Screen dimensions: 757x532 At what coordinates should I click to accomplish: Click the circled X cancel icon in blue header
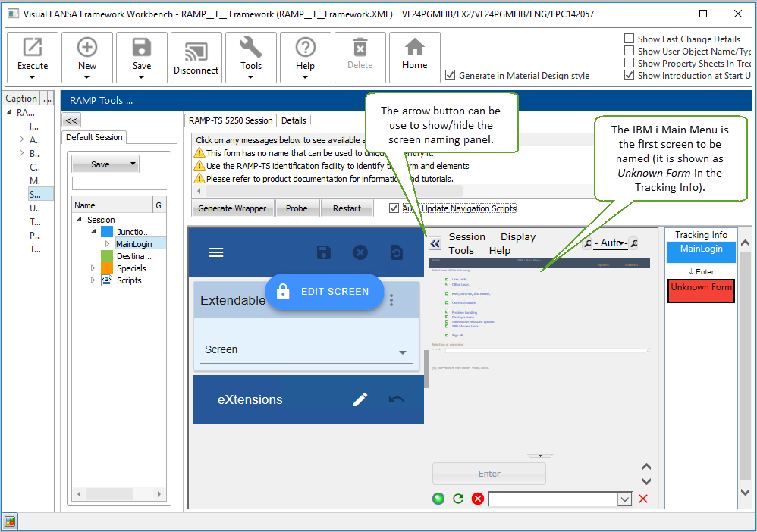click(x=360, y=252)
